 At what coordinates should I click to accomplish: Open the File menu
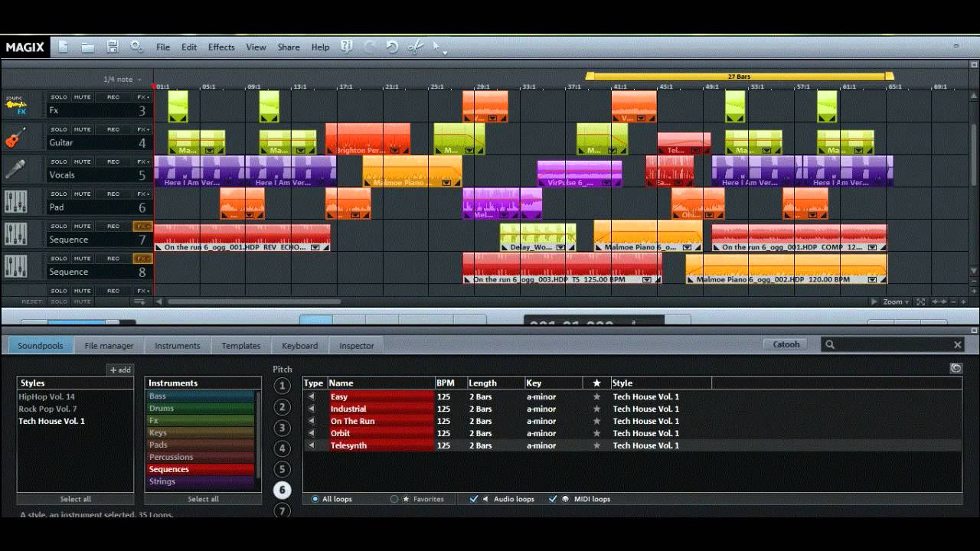click(x=163, y=47)
